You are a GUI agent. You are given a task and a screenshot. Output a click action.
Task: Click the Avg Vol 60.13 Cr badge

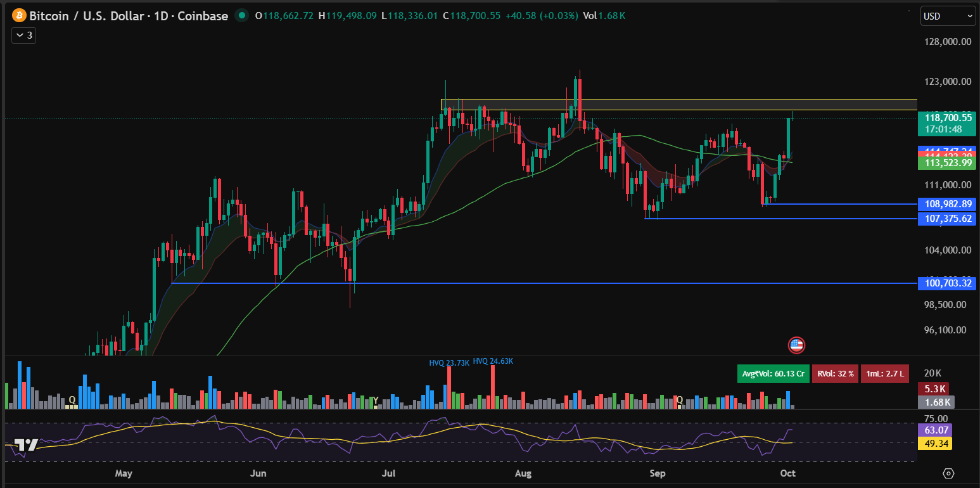773,374
